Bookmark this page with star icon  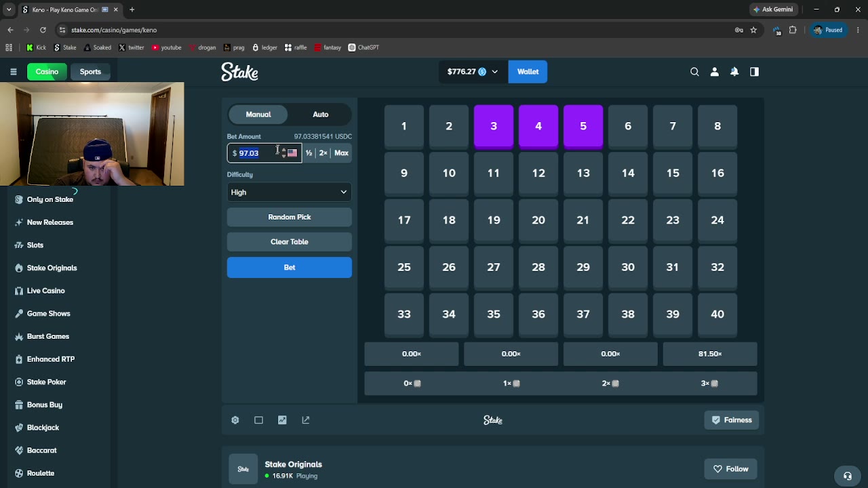(753, 30)
